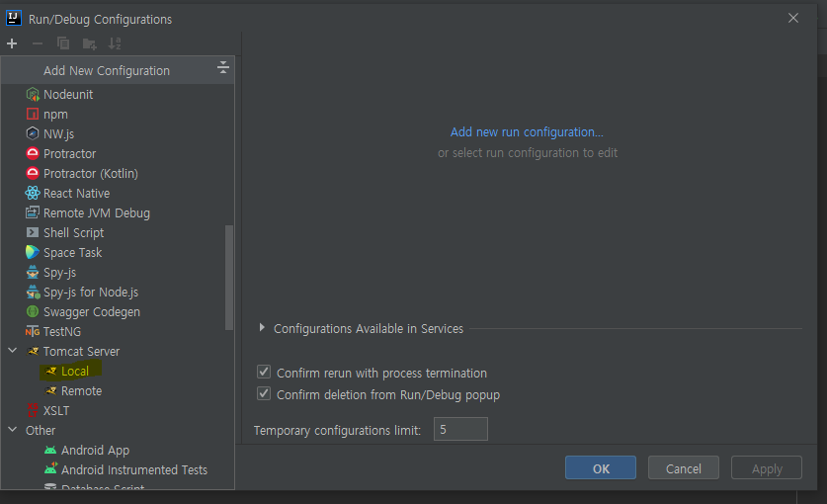Select the npm entry text
The height and width of the screenshot is (504, 827).
tap(55, 115)
